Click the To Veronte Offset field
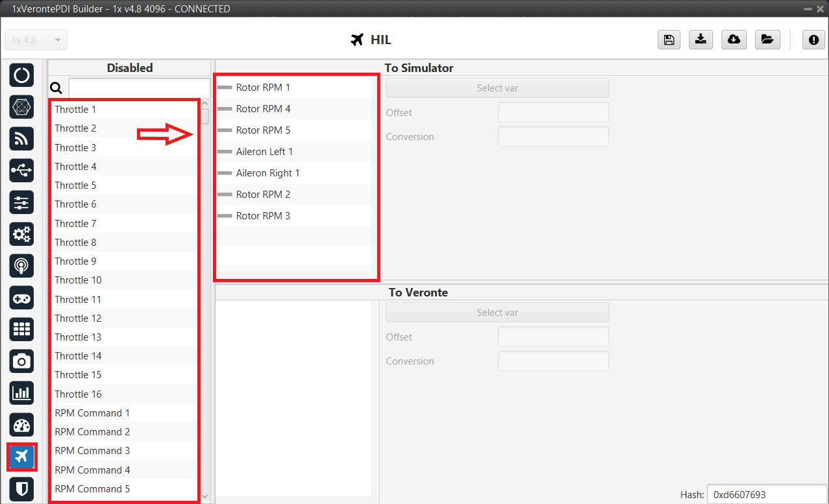The height and width of the screenshot is (504, 829). [x=553, y=337]
